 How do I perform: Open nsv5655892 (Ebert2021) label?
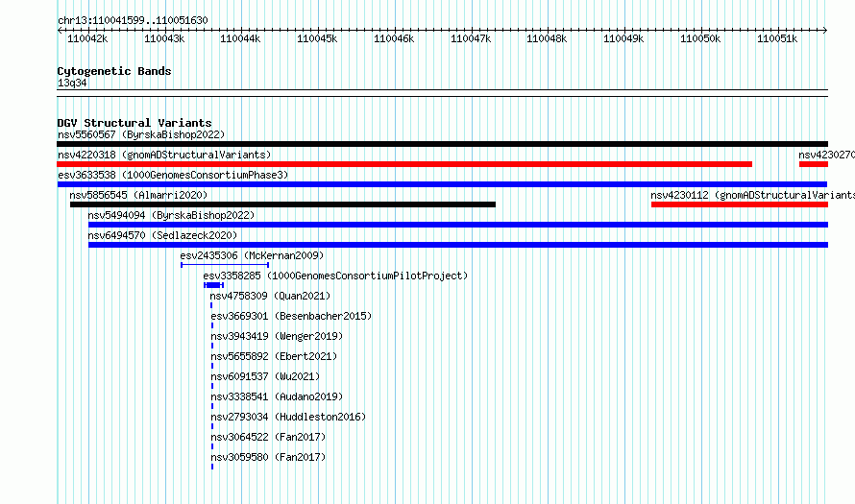pos(274,356)
